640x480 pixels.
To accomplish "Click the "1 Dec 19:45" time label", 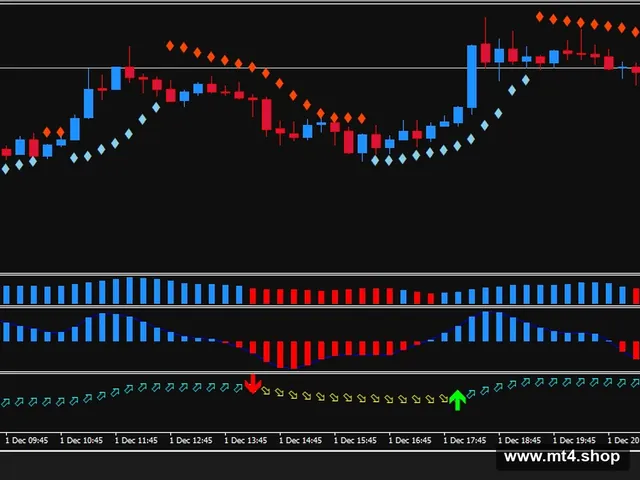I will point(574,440).
